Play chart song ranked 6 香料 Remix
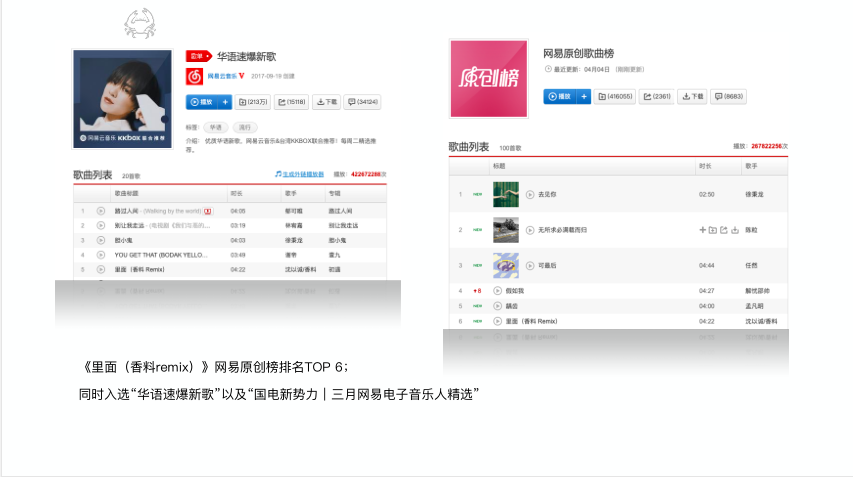 (x=497, y=321)
